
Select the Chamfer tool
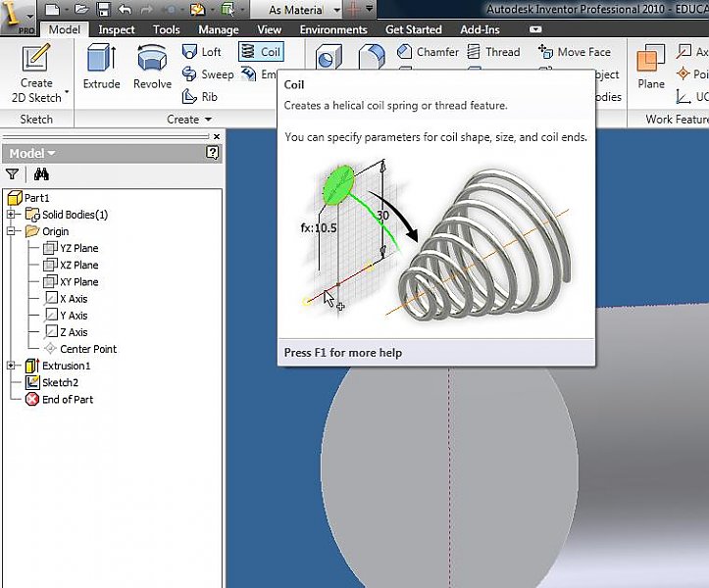tap(428, 52)
